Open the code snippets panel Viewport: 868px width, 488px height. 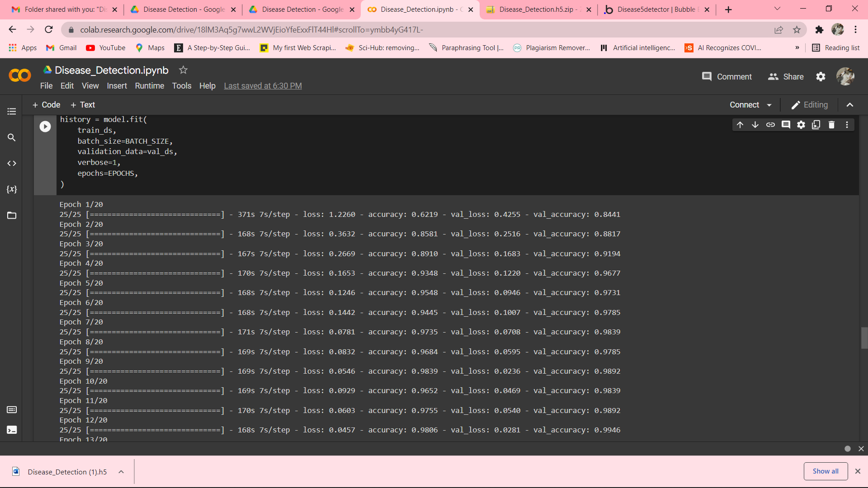[x=12, y=164]
